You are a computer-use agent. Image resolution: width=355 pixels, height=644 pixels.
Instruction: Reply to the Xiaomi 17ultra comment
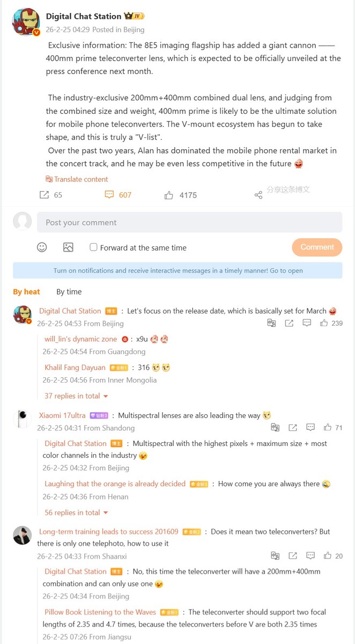pos(310,428)
